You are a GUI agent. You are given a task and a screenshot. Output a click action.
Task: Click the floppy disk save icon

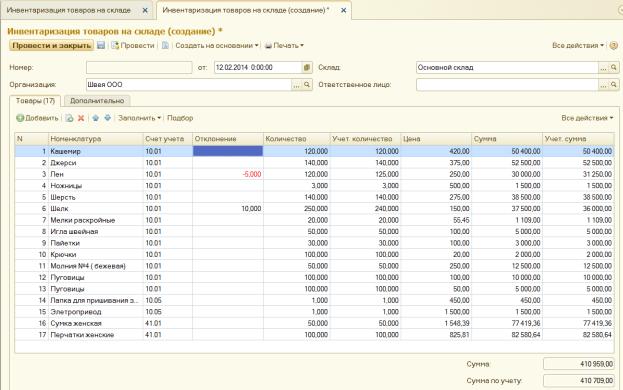[101, 45]
